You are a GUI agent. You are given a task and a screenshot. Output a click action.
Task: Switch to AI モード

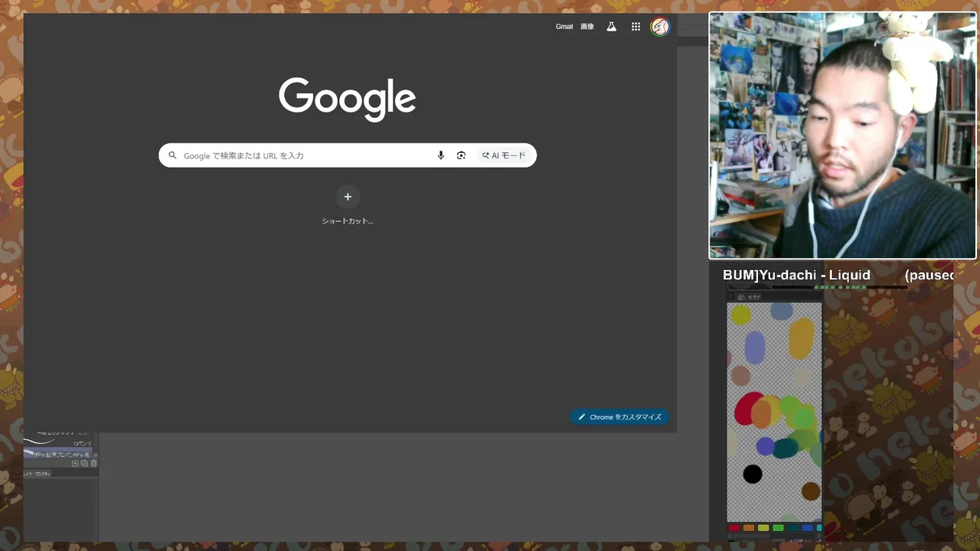click(504, 155)
